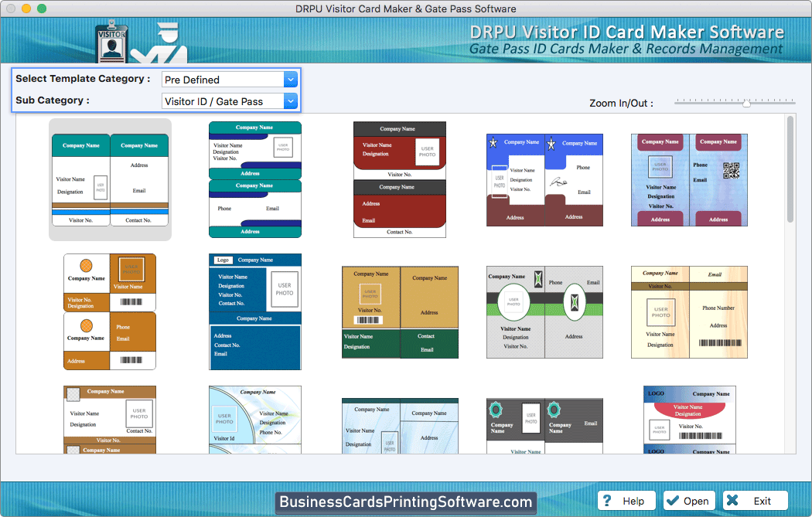Select the pale blue wave Visitor Name template

400,426
